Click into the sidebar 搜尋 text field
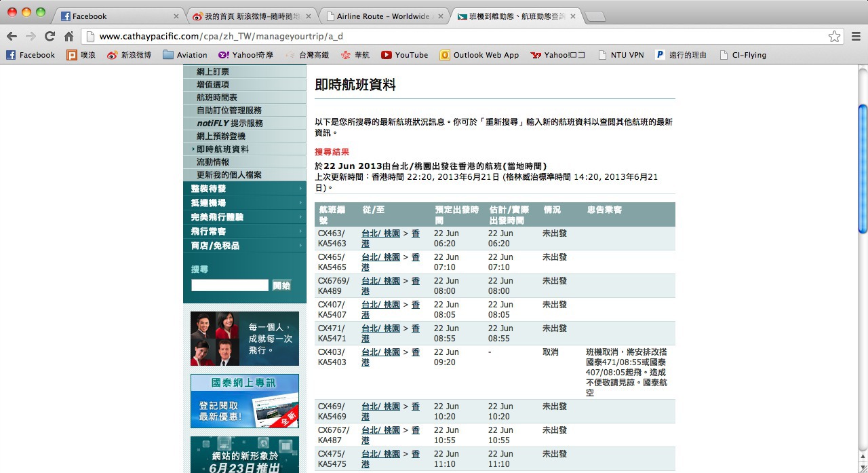The width and height of the screenshot is (868, 473). (230, 286)
